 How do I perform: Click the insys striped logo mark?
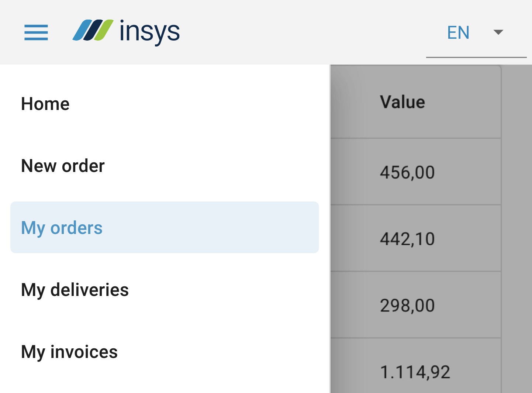click(93, 30)
